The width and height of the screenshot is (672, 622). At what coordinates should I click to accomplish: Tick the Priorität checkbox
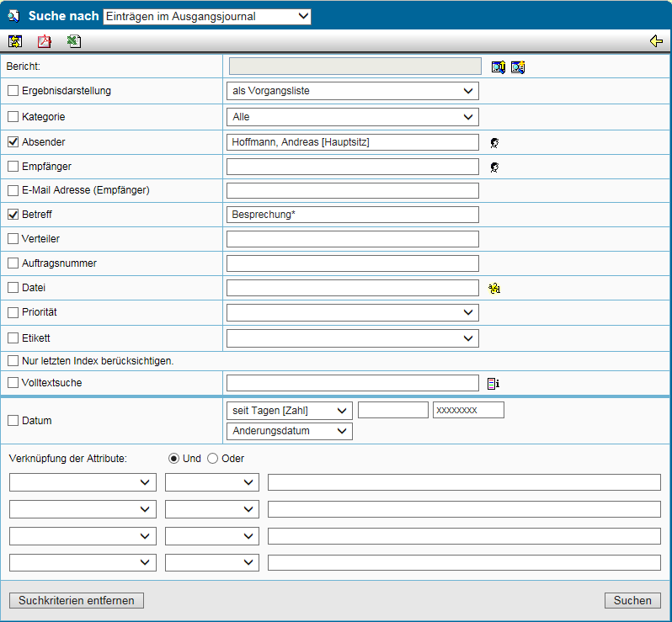[13, 312]
